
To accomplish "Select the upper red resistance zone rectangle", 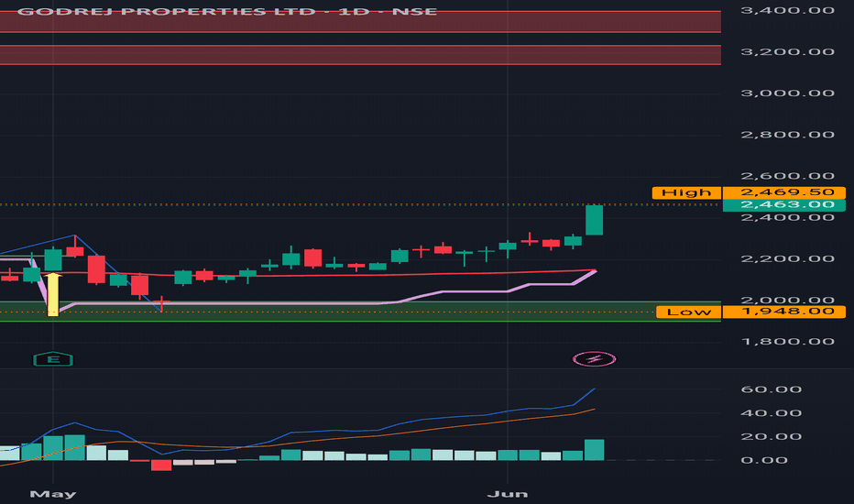I will coord(360,22).
